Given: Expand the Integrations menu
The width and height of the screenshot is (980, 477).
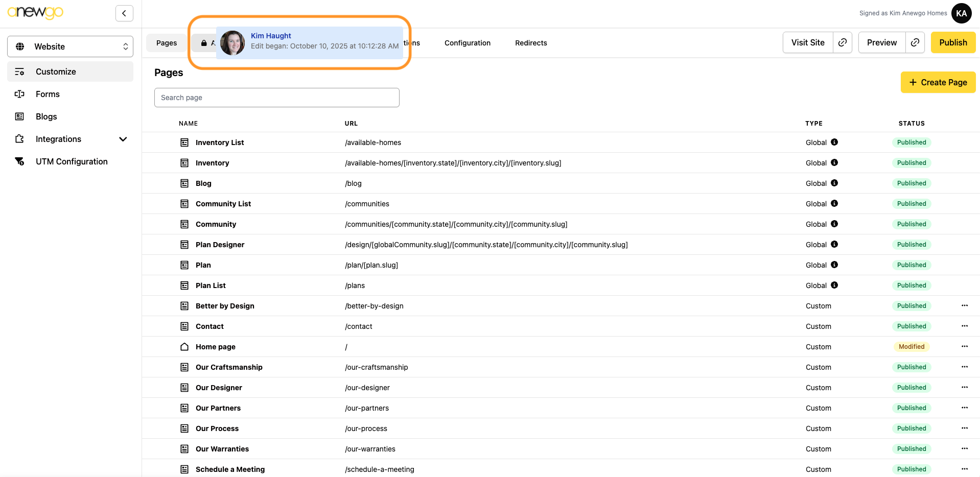Looking at the screenshot, I should [123, 139].
